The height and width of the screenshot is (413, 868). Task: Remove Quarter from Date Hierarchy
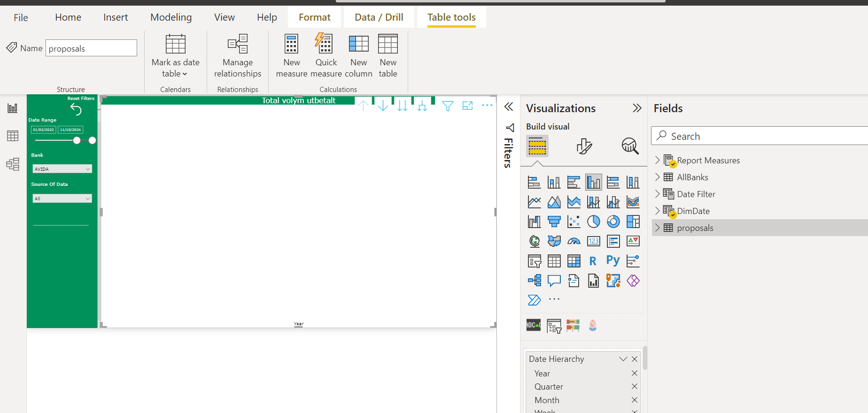tap(635, 386)
